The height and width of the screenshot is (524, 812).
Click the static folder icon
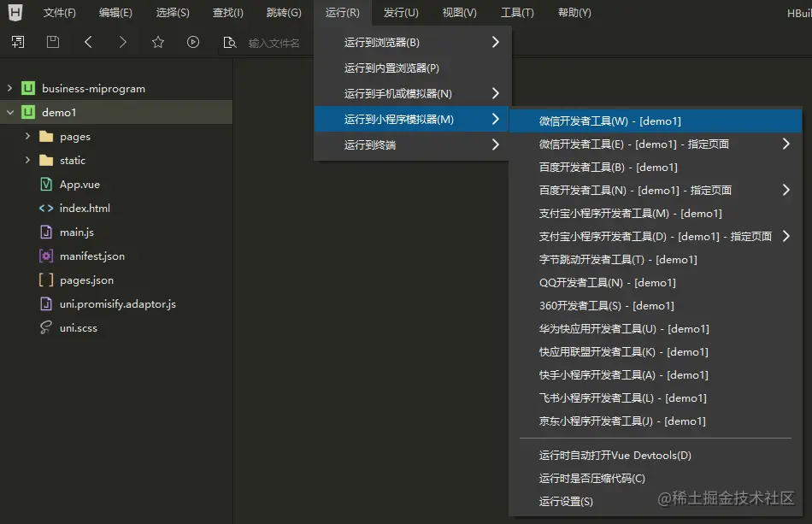pos(46,160)
